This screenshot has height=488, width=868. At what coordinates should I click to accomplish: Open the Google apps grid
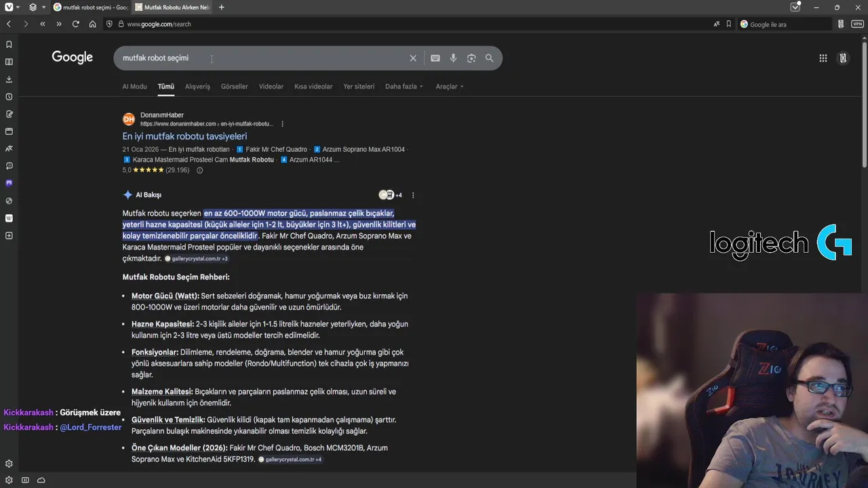click(x=823, y=58)
